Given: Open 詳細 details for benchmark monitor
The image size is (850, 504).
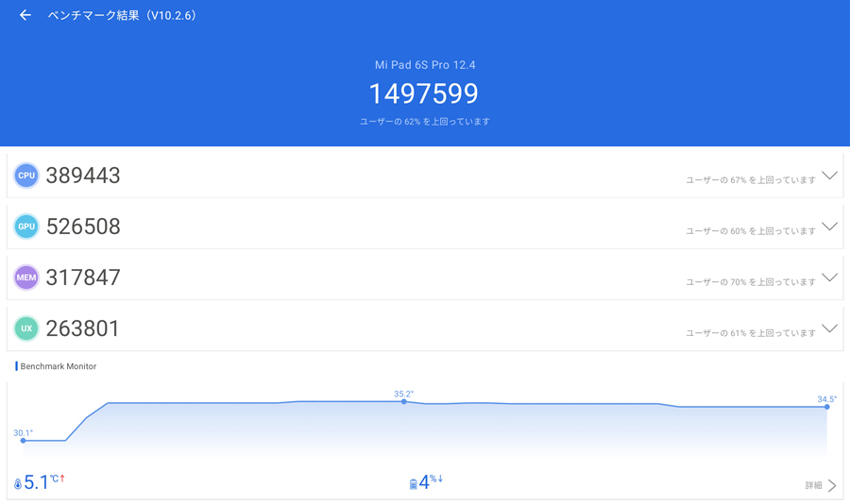Looking at the screenshot, I should [x=821, y=485].
